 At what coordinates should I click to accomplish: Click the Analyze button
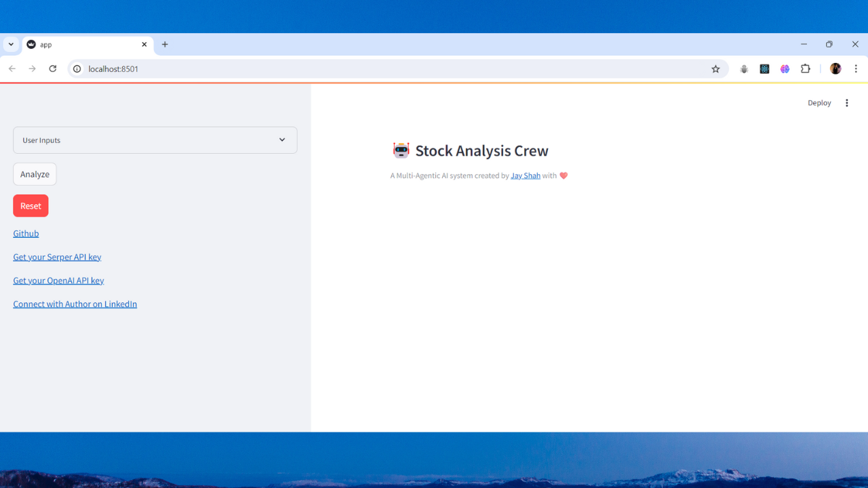pos(35,174)
